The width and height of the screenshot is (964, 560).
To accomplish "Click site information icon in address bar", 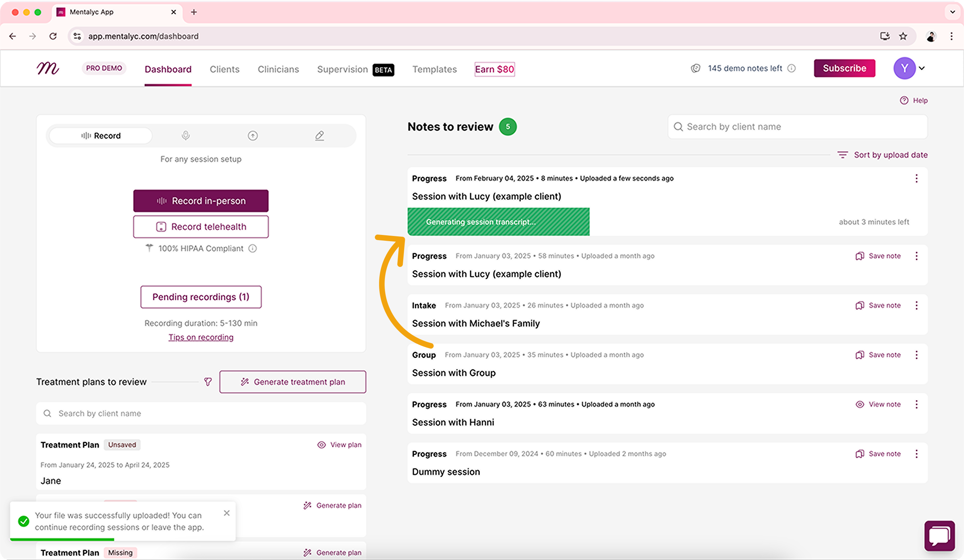I will coord(77,36).
